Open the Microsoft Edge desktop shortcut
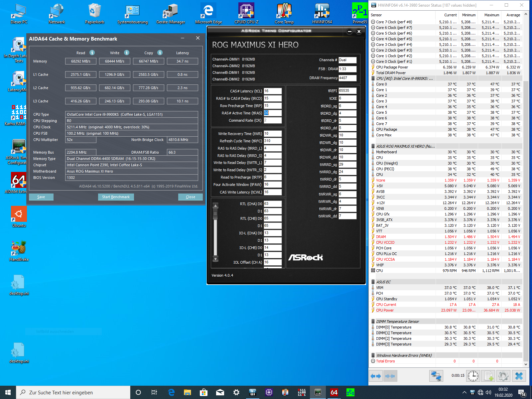The width and height of the screenshot is (532, 399). [208, 13]
